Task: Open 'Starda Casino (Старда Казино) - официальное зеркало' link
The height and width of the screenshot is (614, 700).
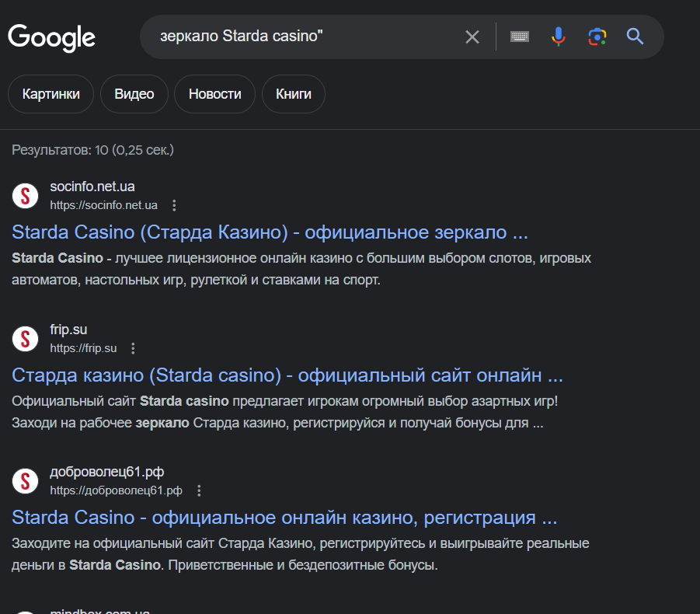Action: [x=270, y=232]
